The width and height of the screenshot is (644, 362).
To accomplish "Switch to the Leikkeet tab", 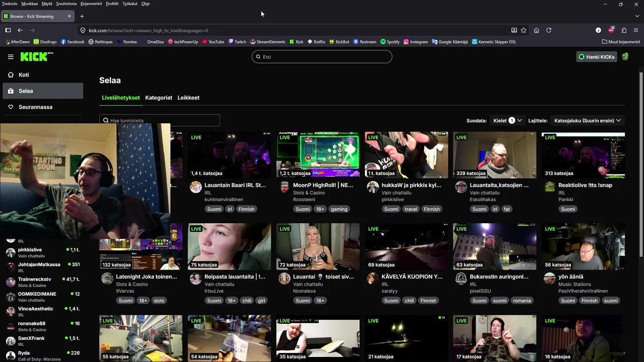I will pos(189,98).
